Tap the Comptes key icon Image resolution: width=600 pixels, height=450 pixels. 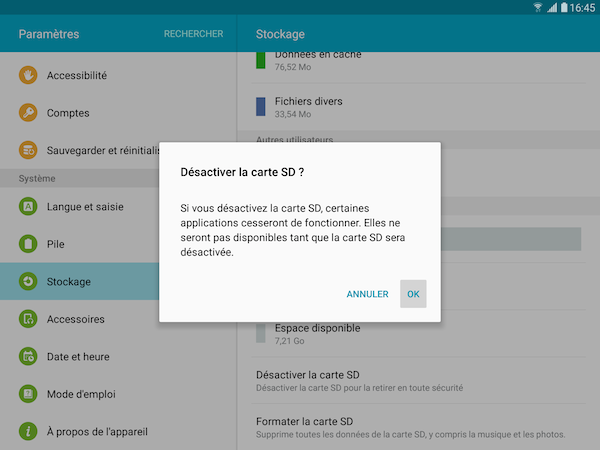pyautogui.click(x=28, y=112)
